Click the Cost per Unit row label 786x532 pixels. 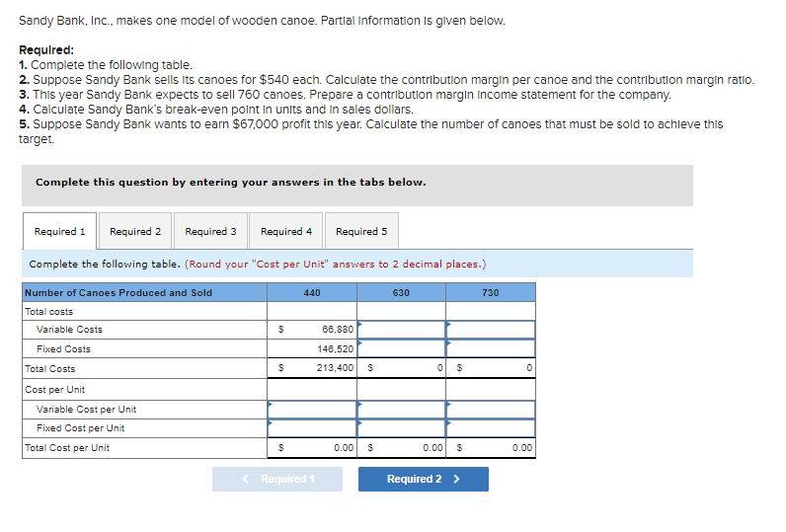[54, 389]
